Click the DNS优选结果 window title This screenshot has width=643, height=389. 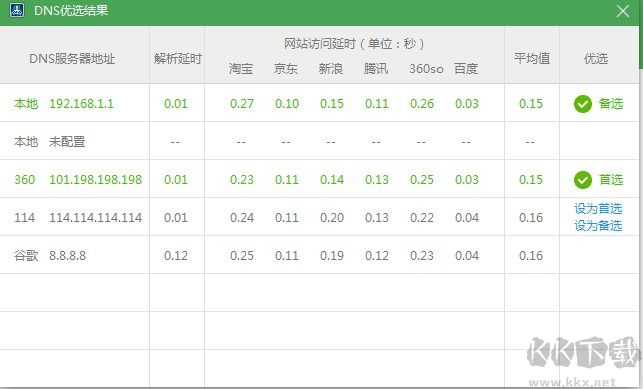coord(71,11)
